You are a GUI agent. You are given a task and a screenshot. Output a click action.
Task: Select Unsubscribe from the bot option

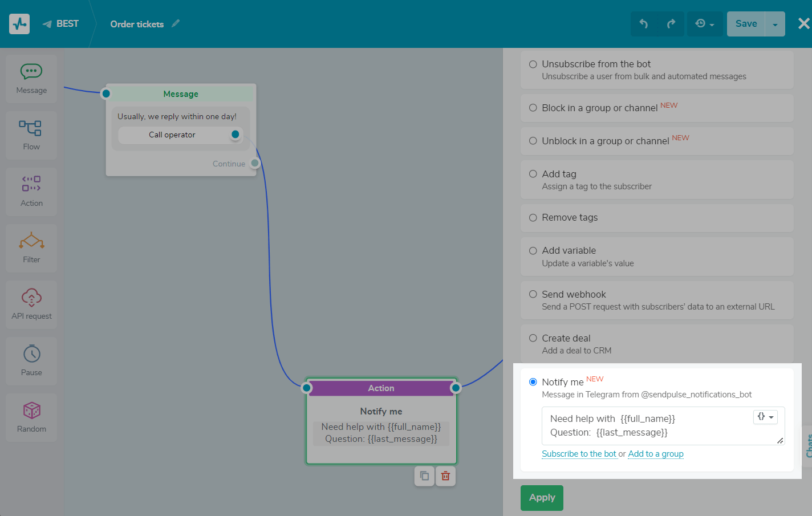point(533,64)
